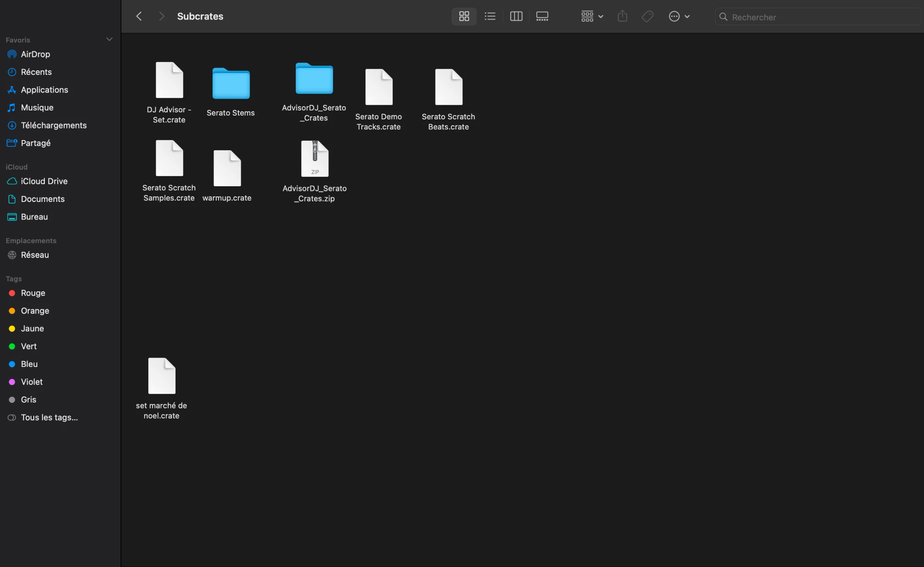This screenshot has height=567, width=924.
Task: Click the Subcrates window title
Action: coord(200,17)
